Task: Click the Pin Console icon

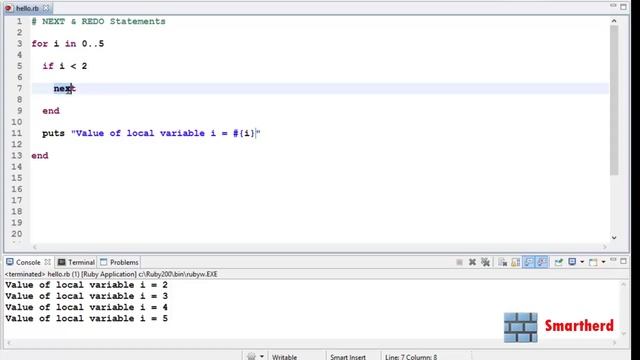Action: 559,262
